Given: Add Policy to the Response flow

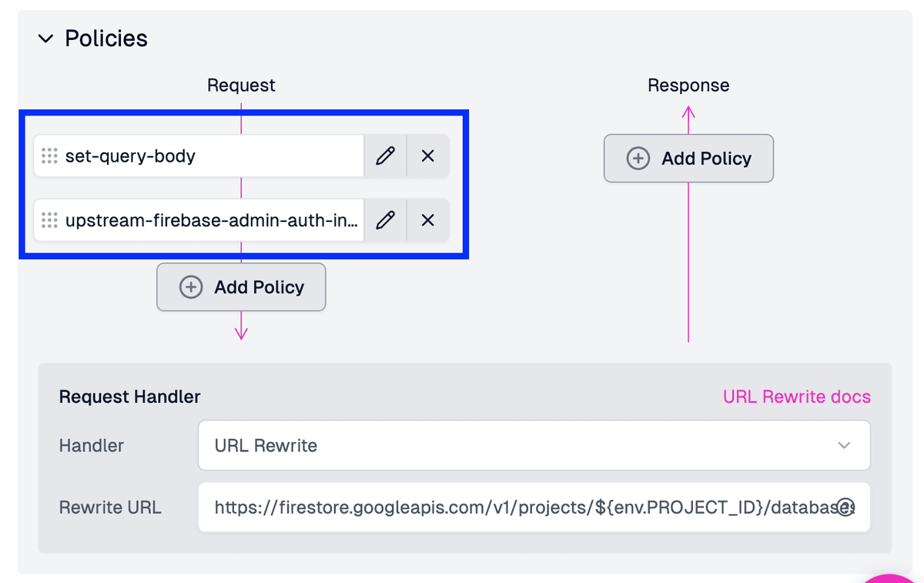Looking at the screenshot, I should (x=688, y=159).
